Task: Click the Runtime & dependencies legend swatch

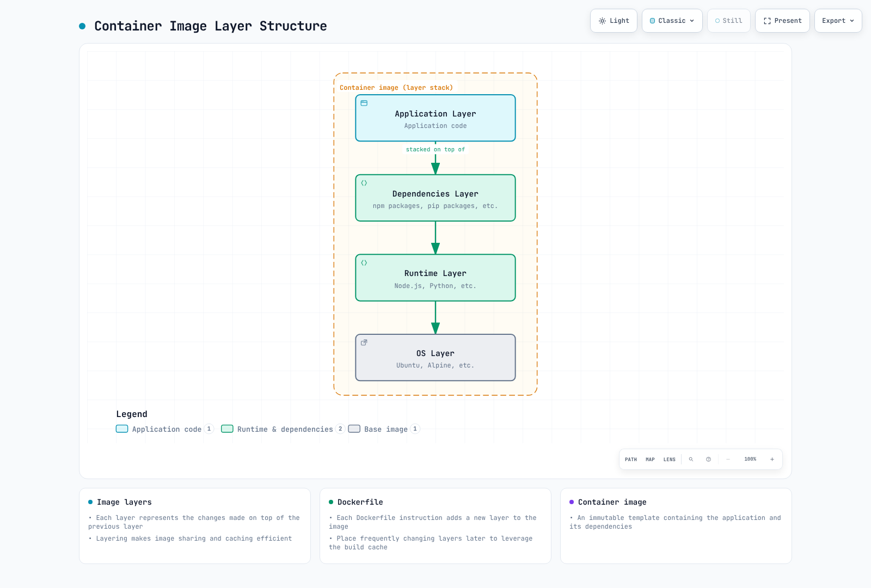Action: click(227, 429)
